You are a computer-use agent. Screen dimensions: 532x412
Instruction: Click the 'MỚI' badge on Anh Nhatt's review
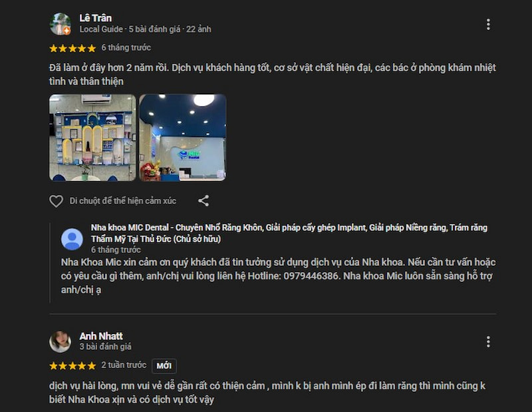tap(164, 366)
